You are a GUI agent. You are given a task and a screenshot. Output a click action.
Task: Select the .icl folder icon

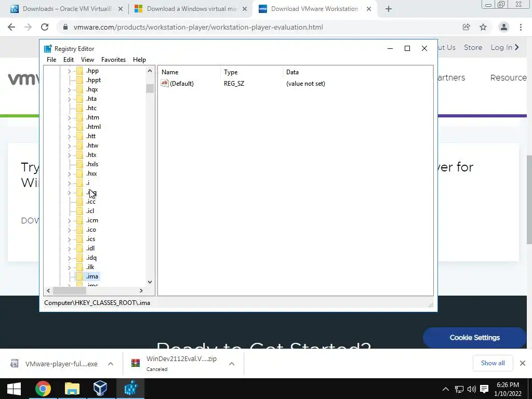[x=79, y=211]
